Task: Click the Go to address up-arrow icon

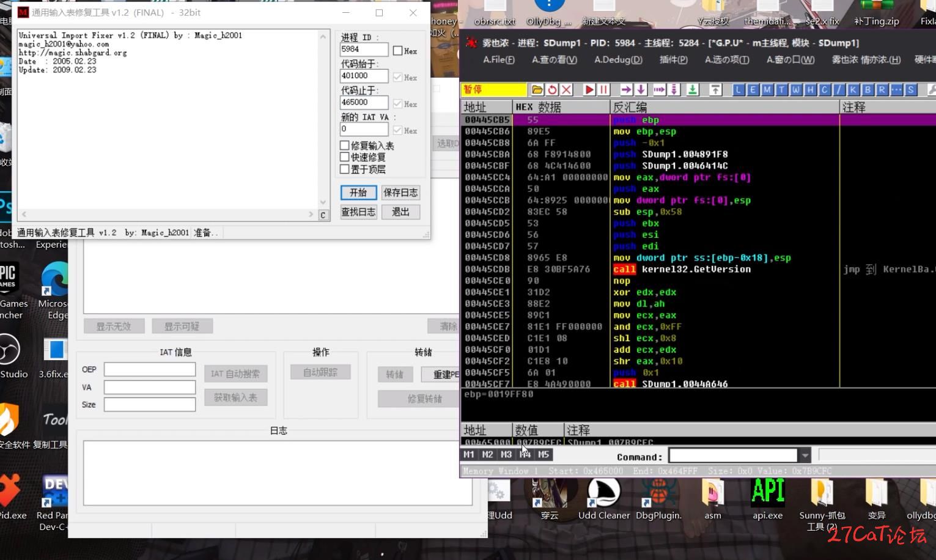Action: click(x=715, y=90)
